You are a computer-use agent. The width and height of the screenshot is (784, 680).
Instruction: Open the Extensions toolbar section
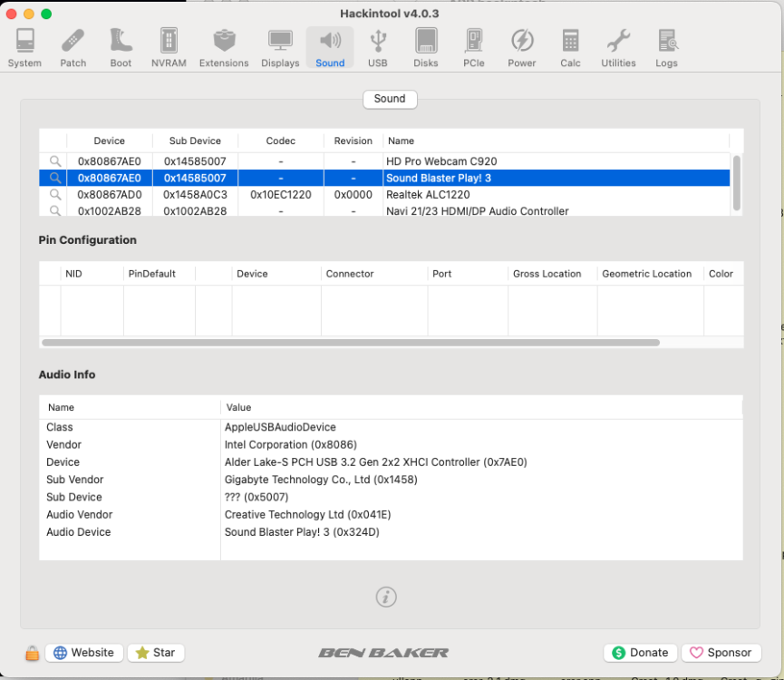[224, 47]
